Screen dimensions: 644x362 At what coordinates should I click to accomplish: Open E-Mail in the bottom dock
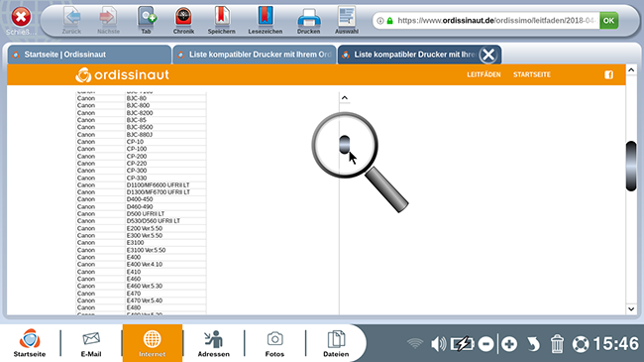click(x=91, y=343)
